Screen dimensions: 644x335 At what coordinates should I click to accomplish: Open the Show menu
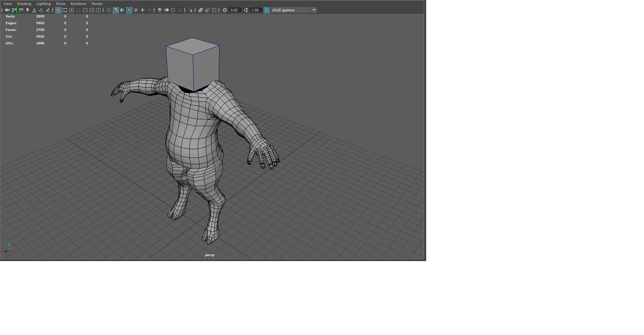coord(61,4)
